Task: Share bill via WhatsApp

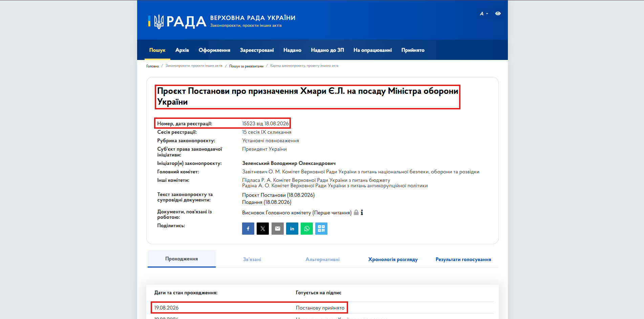Action: [x=307, y=229]
